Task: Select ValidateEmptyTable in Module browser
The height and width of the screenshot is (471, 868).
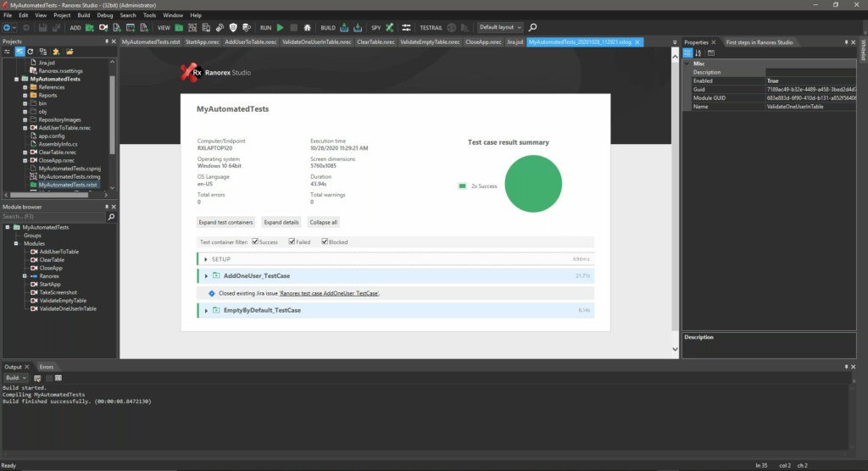Action: point(63,301)
